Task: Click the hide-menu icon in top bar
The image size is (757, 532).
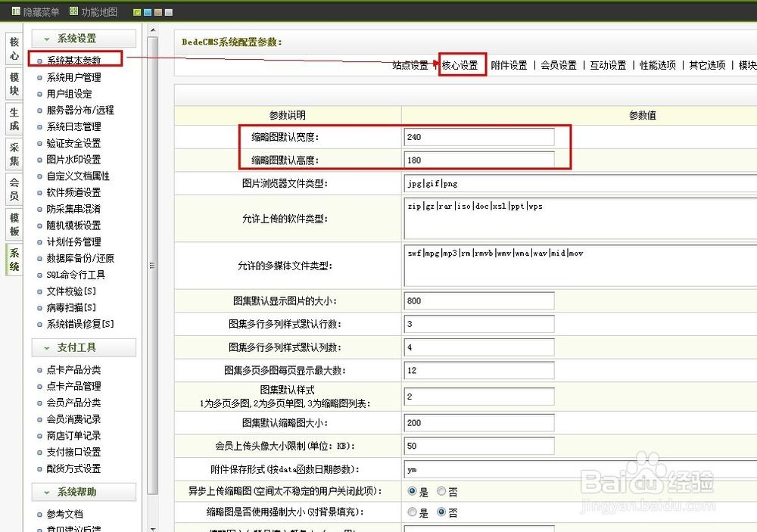Action: [16, 11]
